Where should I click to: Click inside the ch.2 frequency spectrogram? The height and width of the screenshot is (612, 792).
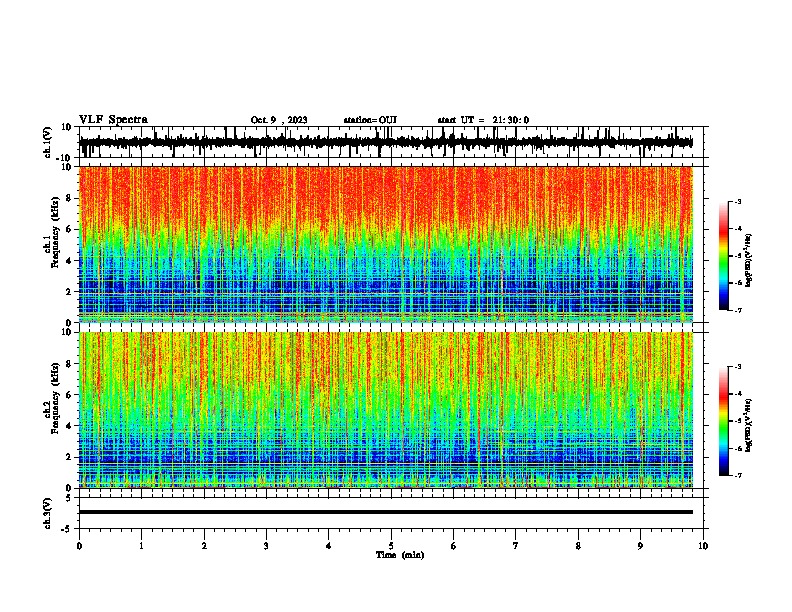(x=386, y=410)
